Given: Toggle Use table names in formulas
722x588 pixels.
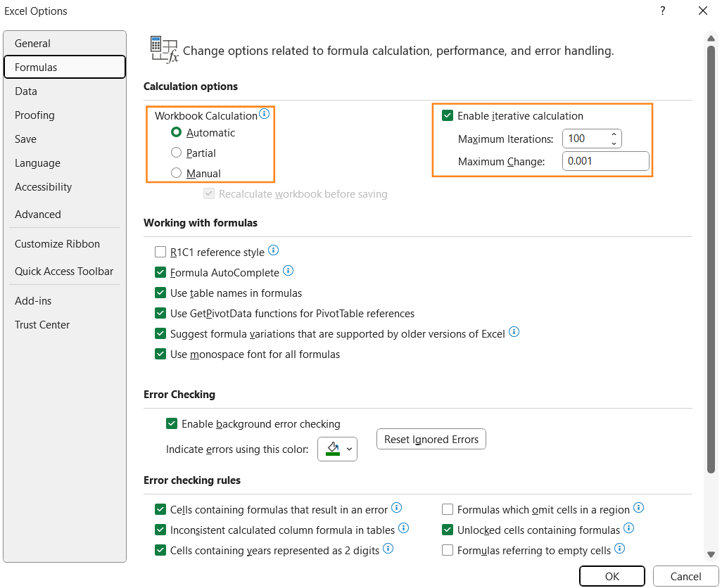Looking at the screenshot, I should pos(160,293).
